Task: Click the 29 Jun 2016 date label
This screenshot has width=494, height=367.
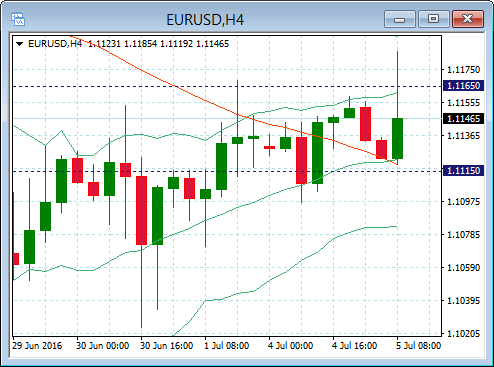Action: click(x=37, y=346)
